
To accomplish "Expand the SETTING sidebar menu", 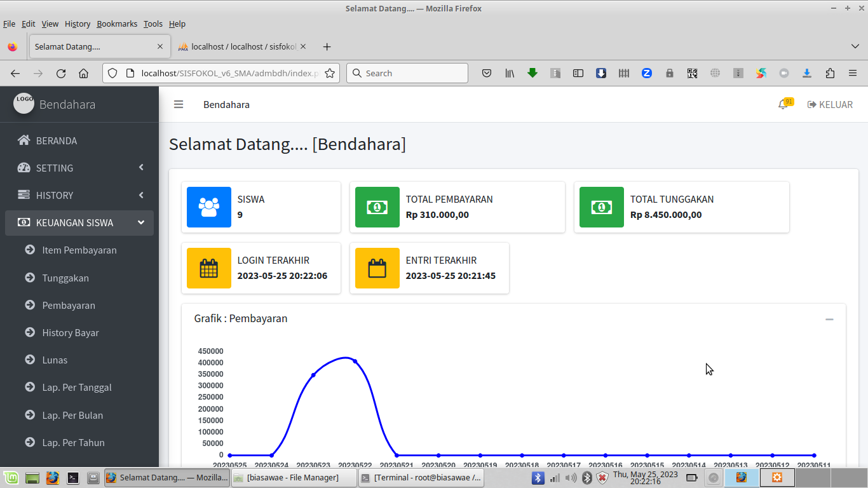I will 79,168.
